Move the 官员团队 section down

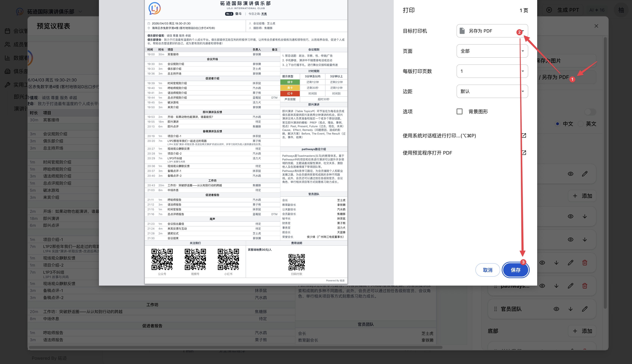pyautogui.click(x=571, y=309)
